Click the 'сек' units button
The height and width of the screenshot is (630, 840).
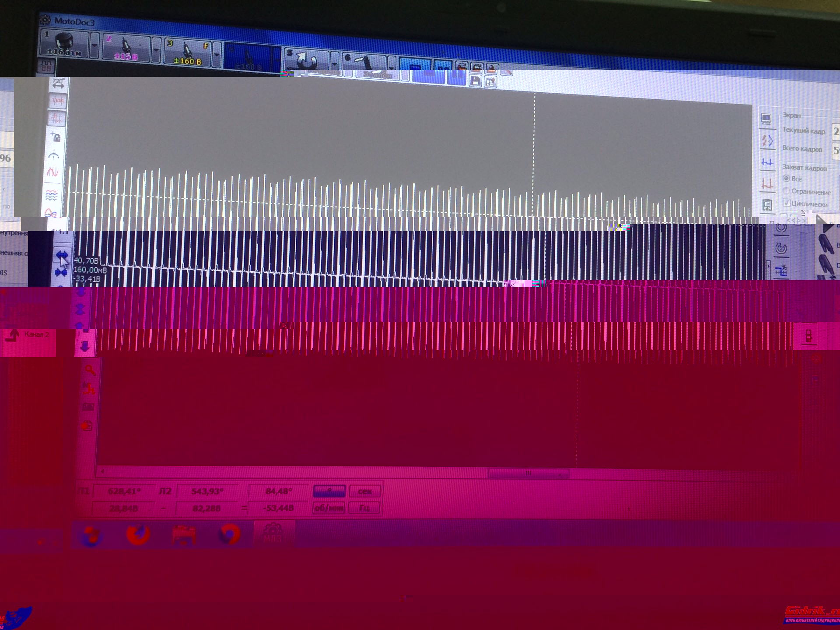tap(365, 491)
